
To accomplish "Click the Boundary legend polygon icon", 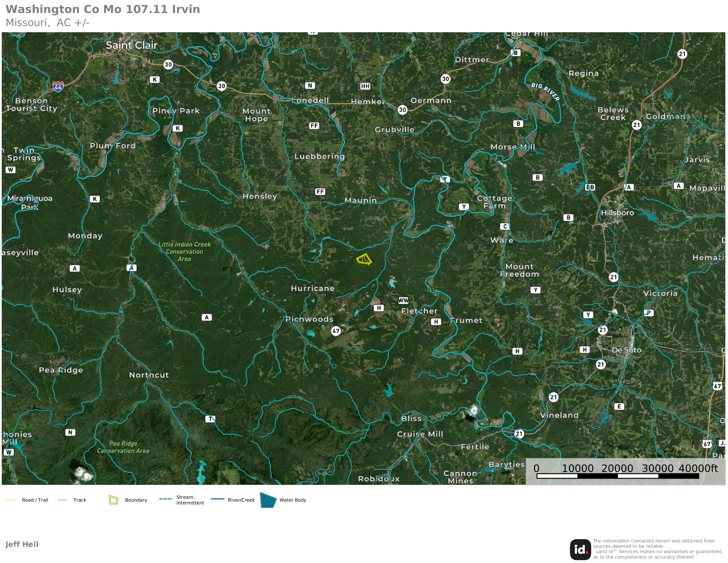I will [114, 500].
